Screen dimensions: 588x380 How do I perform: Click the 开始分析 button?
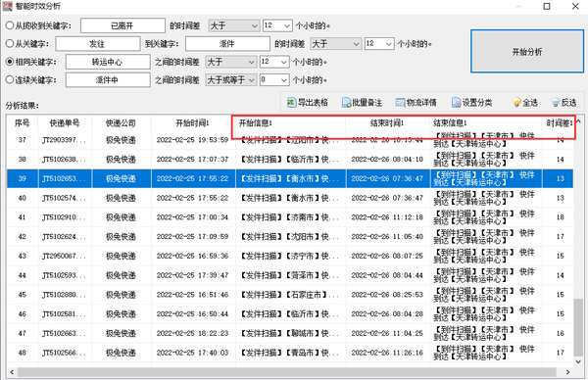coord(527,51)
